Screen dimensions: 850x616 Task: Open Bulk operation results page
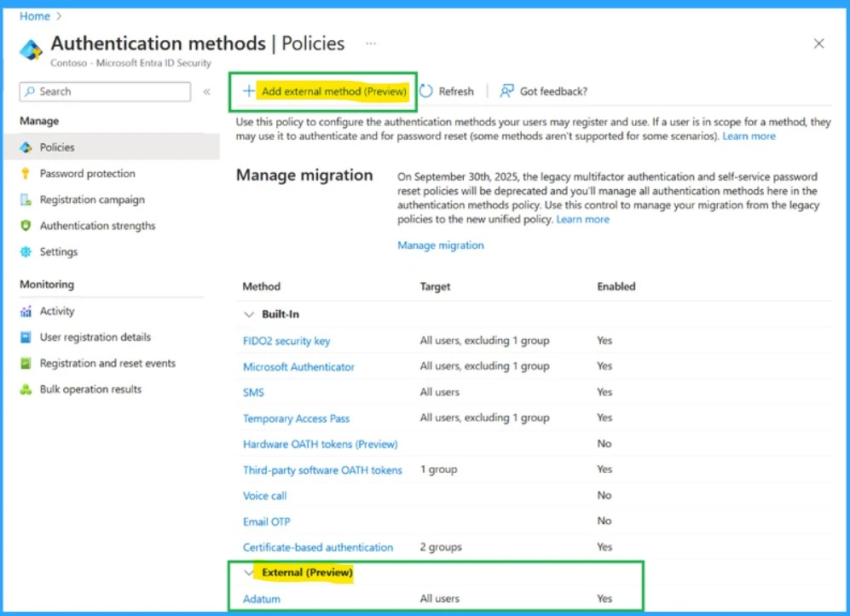point(90,389)
